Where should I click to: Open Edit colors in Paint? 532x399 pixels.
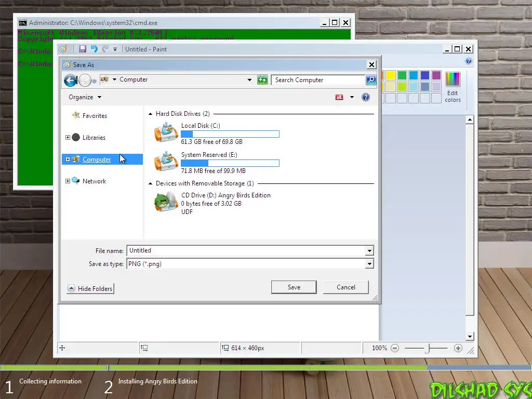click(453, 87)
